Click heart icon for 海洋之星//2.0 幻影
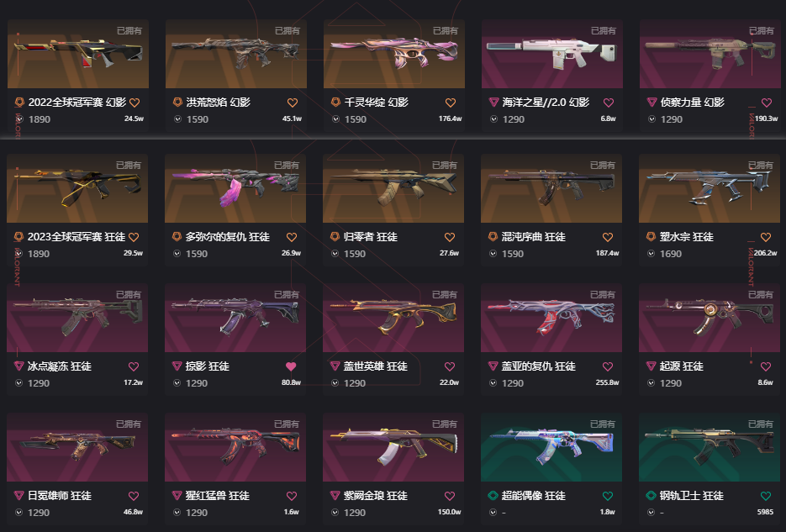The width and height of the screenshot is (786, 532). (x=609, y=103)
